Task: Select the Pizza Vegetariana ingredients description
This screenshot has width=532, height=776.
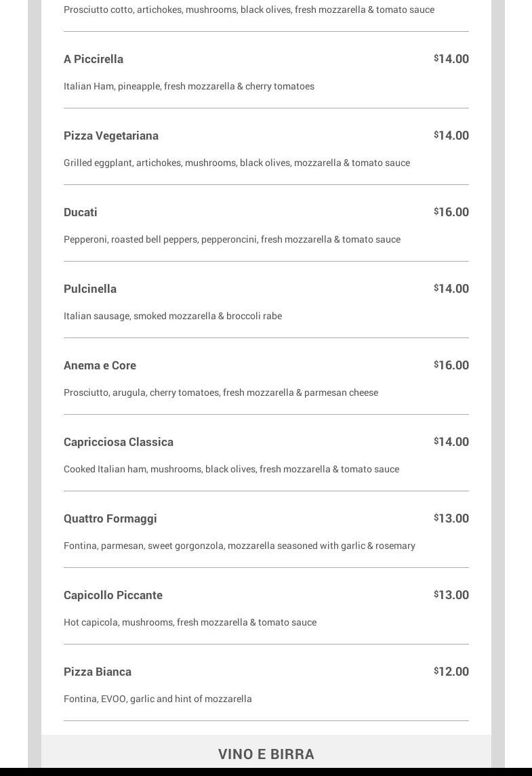Action: click(237, 163)
